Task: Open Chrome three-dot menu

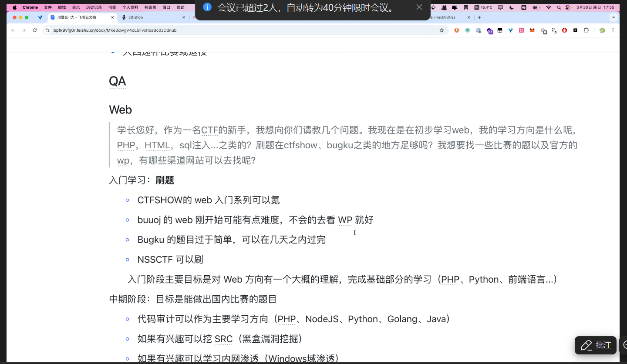Action: (x=613, y=30)
